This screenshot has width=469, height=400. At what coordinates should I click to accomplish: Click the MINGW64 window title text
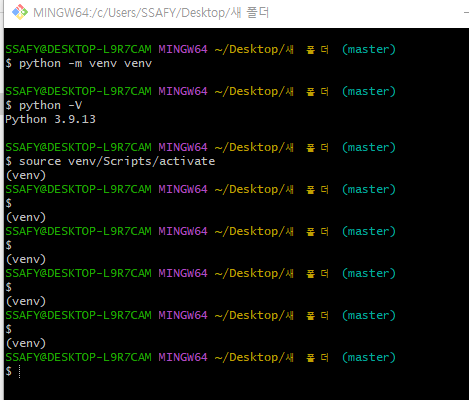click(x=151, y=13)
